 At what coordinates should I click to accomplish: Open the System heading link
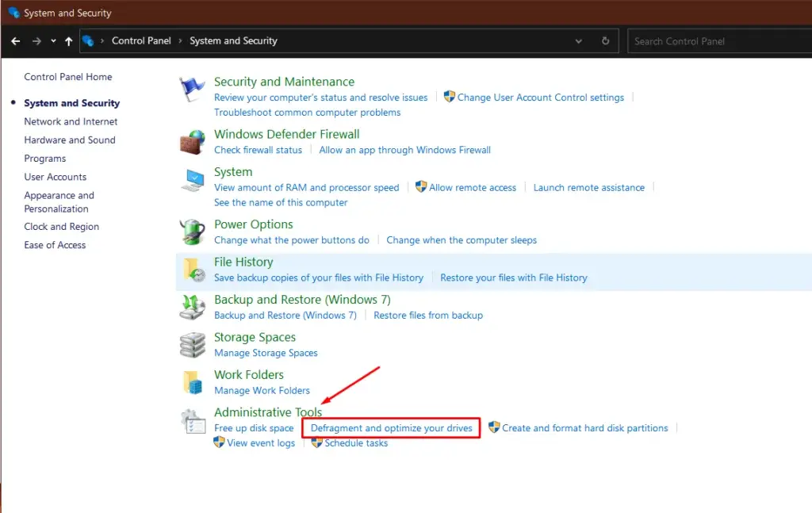(x=233, y=172)
